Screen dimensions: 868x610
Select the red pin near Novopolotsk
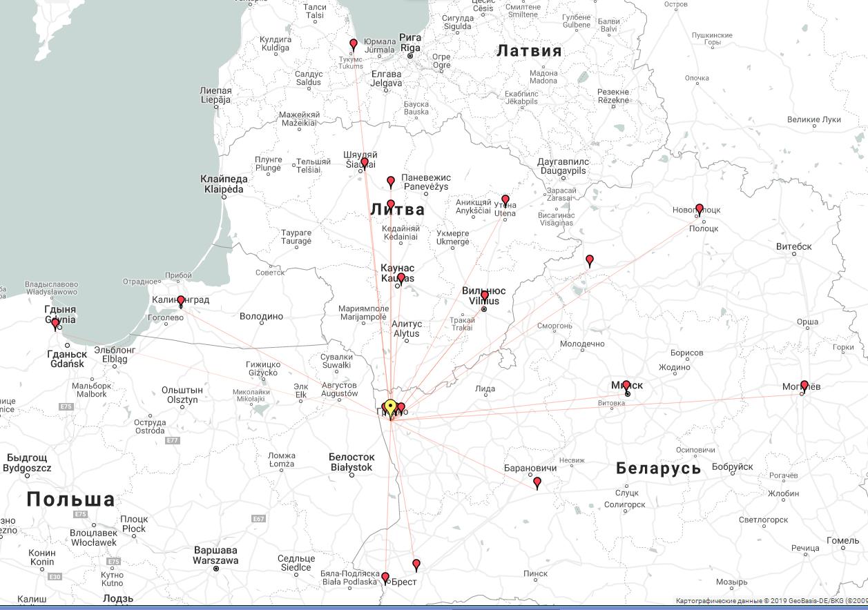[700, 208]
